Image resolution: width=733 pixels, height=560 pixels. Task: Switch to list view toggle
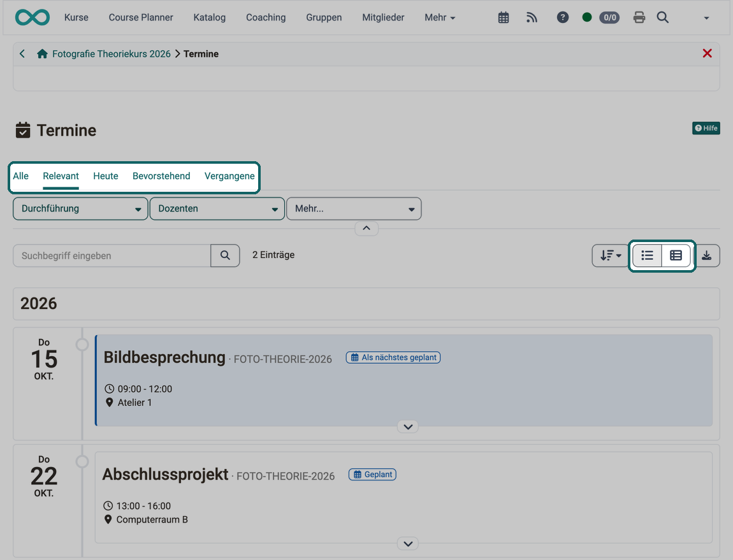pyautogui.click(x=648, y=255)
